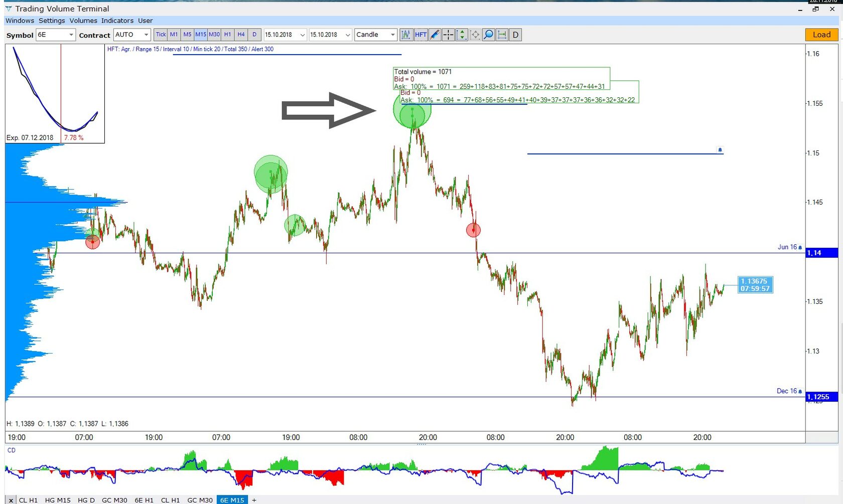Open the Volumes menu
Screen dimensions: 843x504
[x=83, y=21]
